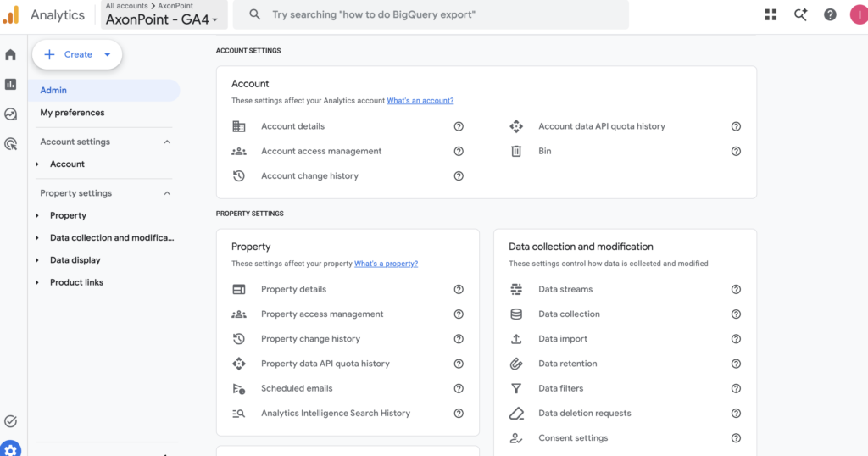Open the Explore icon in left rail
This screenshot has width=868, height=456.
[10, 114]
